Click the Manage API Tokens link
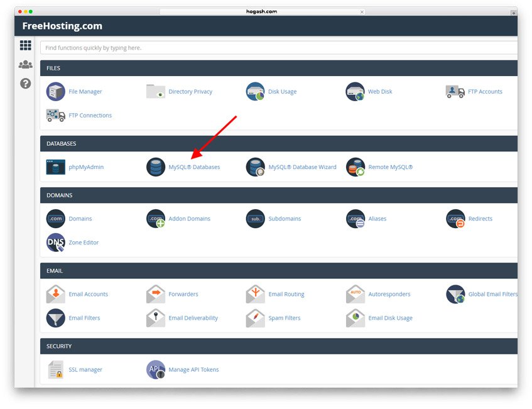Viewport: 532px width, 409px height. point(193,369)
